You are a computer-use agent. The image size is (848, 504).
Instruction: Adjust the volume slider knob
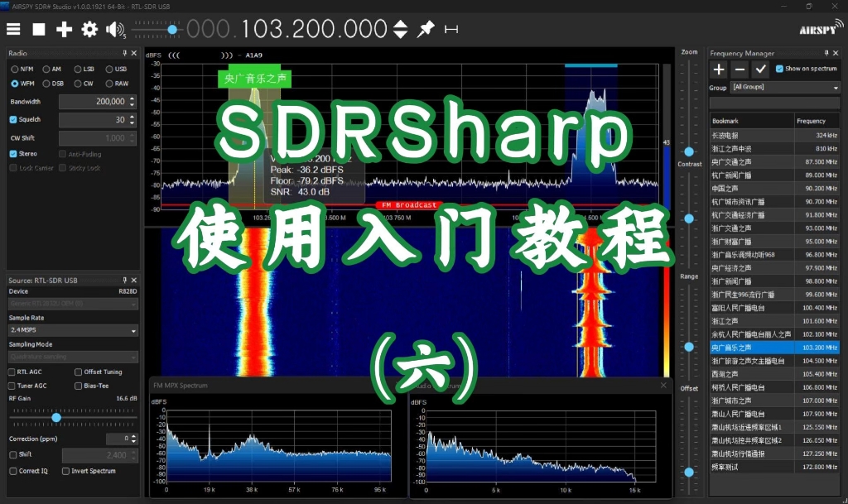pyautogui.click(x=172, y=30)
